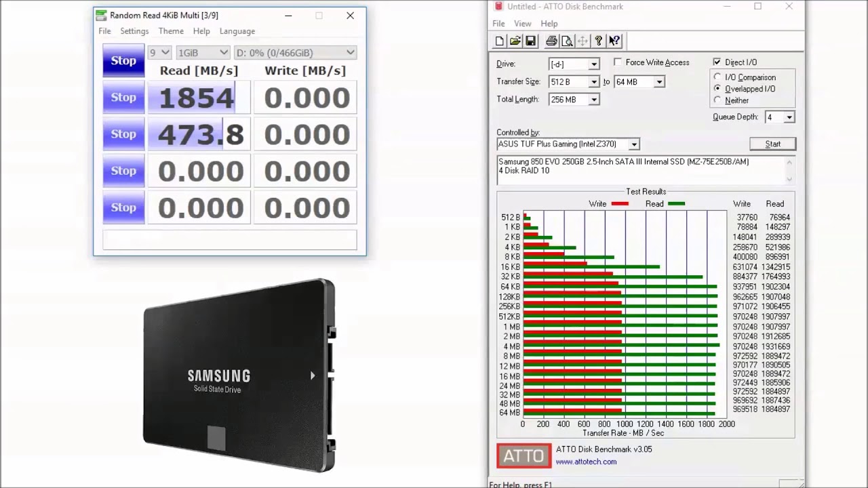Select the Neither radio button

coord(717,100)
